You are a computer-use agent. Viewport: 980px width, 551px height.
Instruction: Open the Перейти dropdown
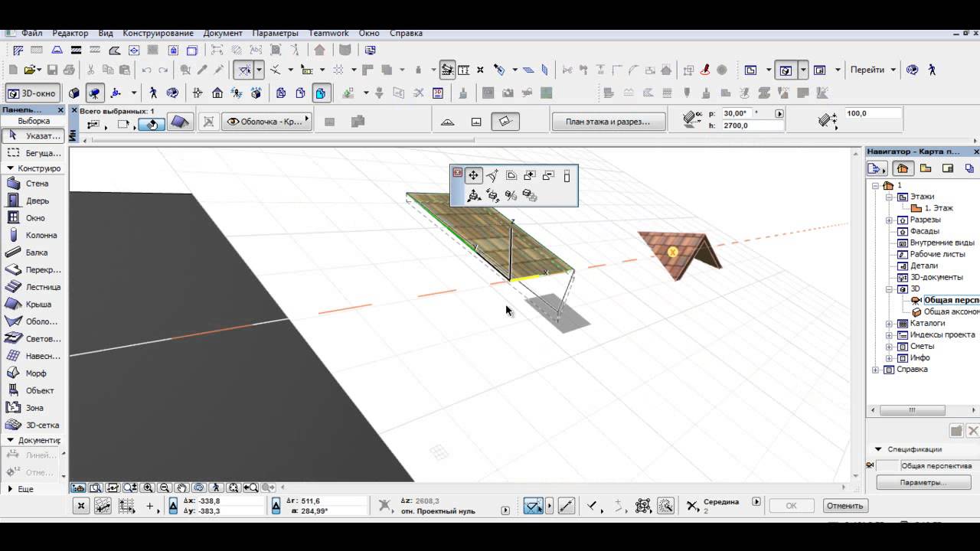(x=873, y=70)
